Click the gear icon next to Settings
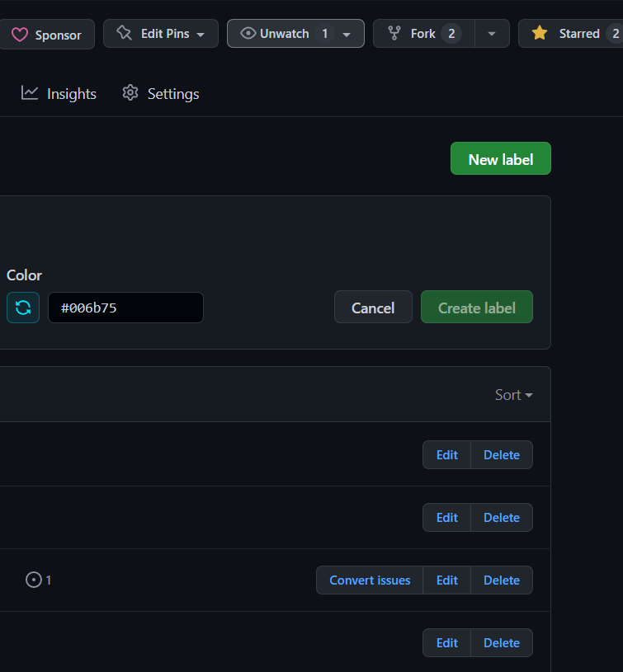The height and width of the screenshot is (672, 623). [130, 93]
